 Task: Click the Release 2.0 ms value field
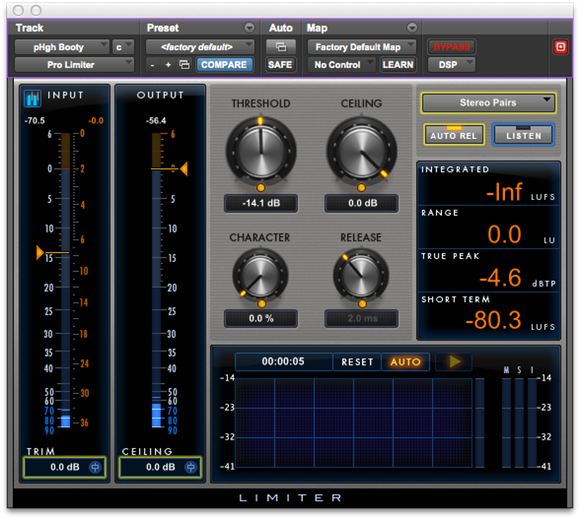362,319
